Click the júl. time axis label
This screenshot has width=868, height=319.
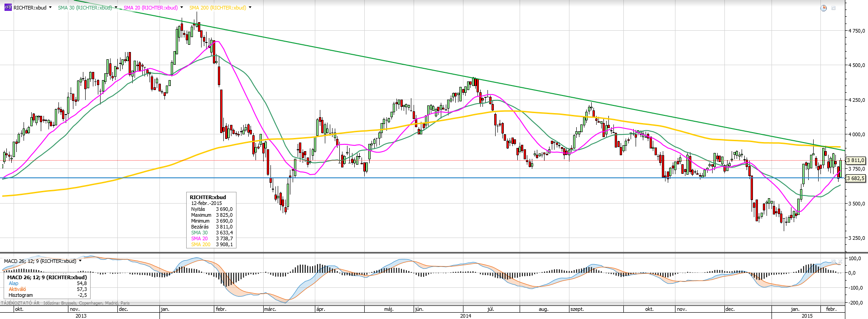point(491,309)
